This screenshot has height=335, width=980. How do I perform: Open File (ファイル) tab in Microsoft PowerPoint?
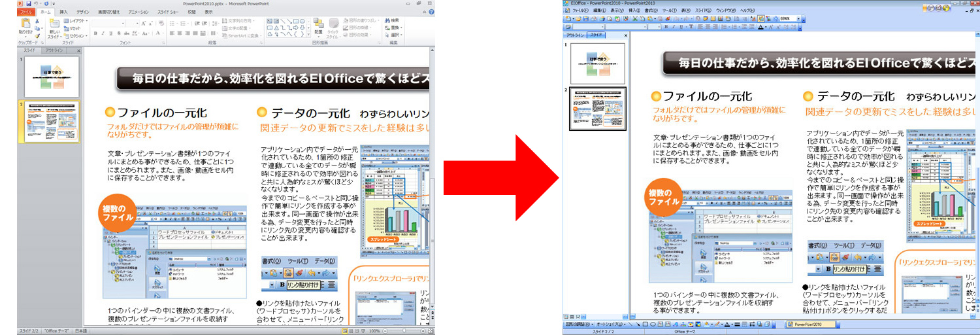[26, 12]
